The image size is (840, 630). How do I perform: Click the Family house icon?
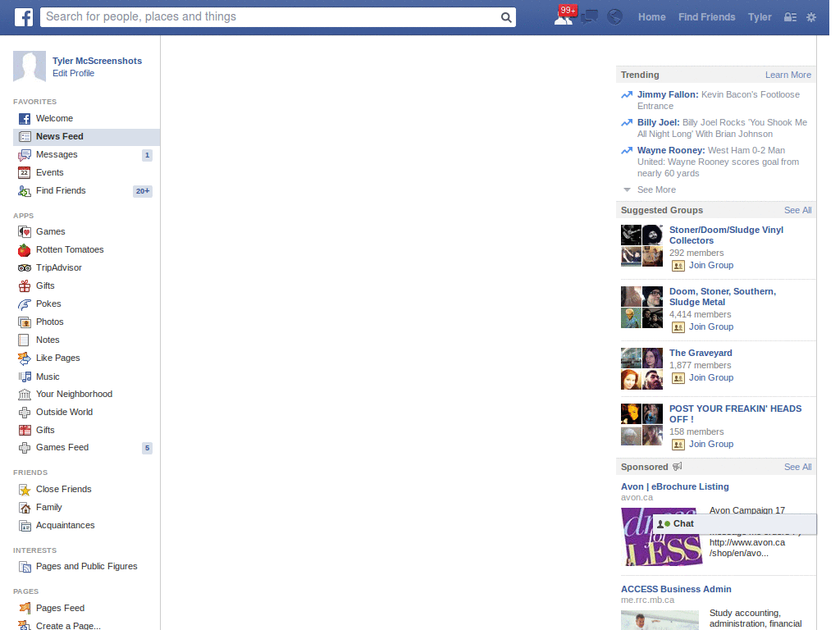pyautogui.click(x=24, y=507)
